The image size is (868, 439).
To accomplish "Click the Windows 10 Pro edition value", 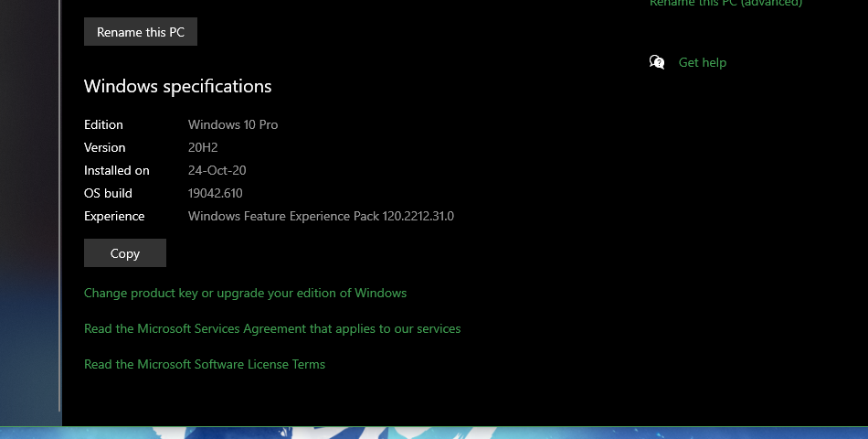I will pos(233,124).
